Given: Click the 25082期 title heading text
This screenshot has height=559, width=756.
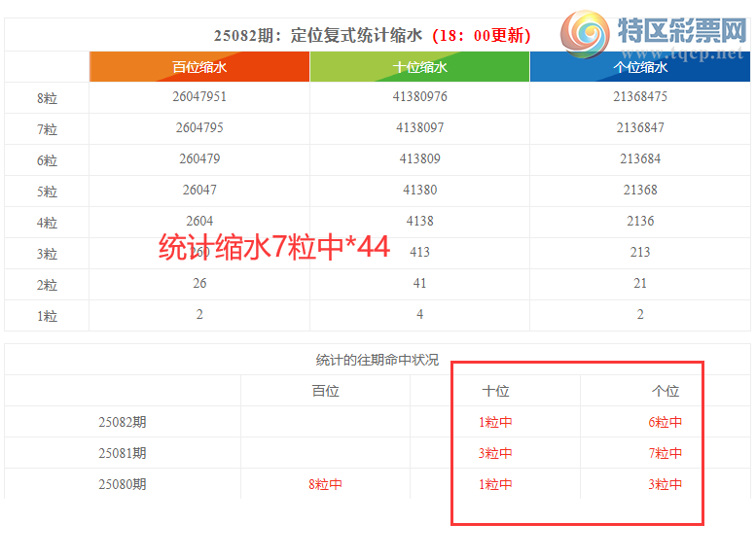Looking at the screenshot, I should click(x=318, y=35).
